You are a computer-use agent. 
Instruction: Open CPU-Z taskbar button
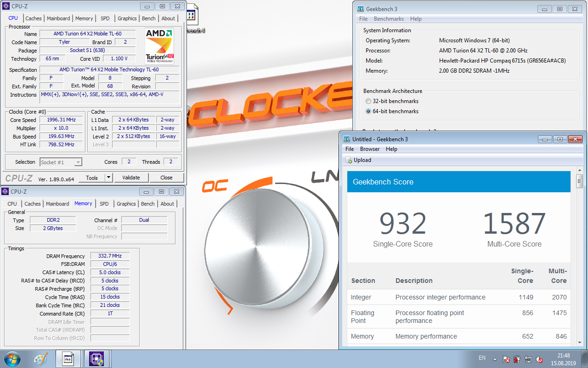[96, 359]
